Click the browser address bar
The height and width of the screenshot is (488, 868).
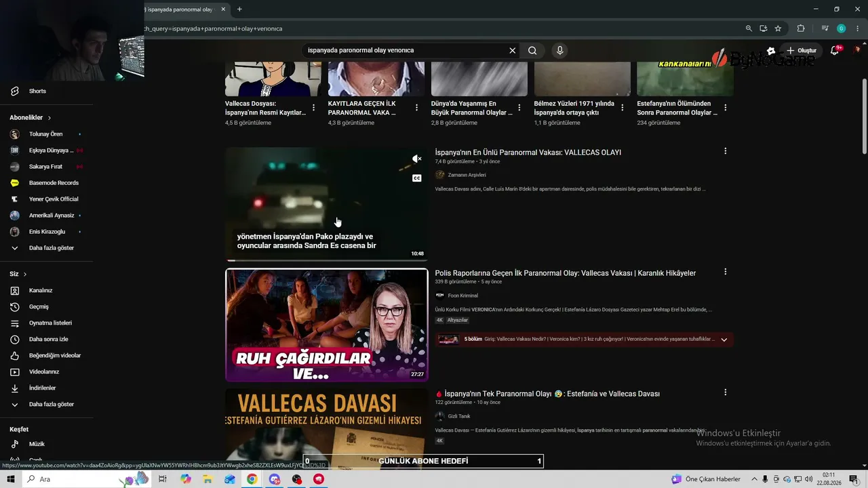tap(441, 28)
